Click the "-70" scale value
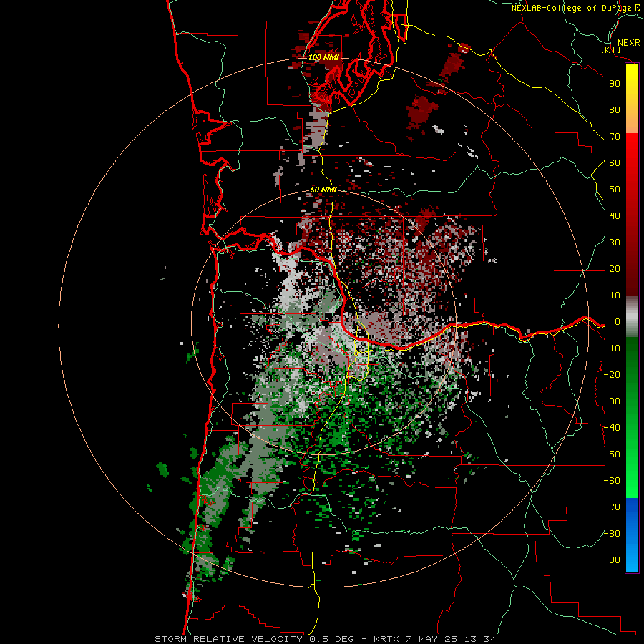The width and height of the screenshot is (644, 644). point(612,507)
